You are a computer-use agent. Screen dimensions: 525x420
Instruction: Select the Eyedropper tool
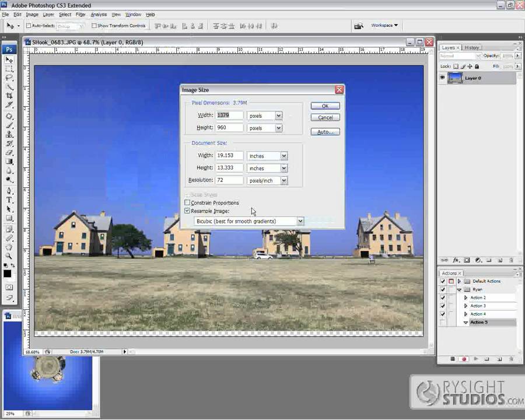tap(9, 239)
